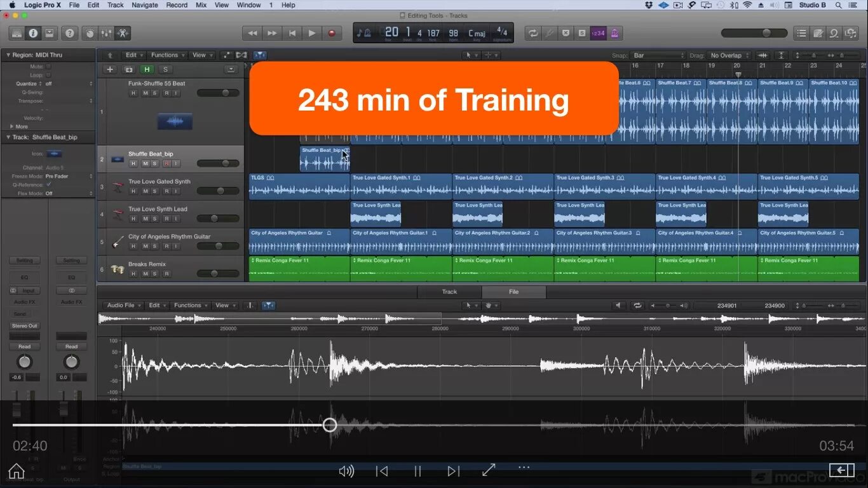Open the File menu
Viewport: 868px width, 488px height.
tap(74, 5)
